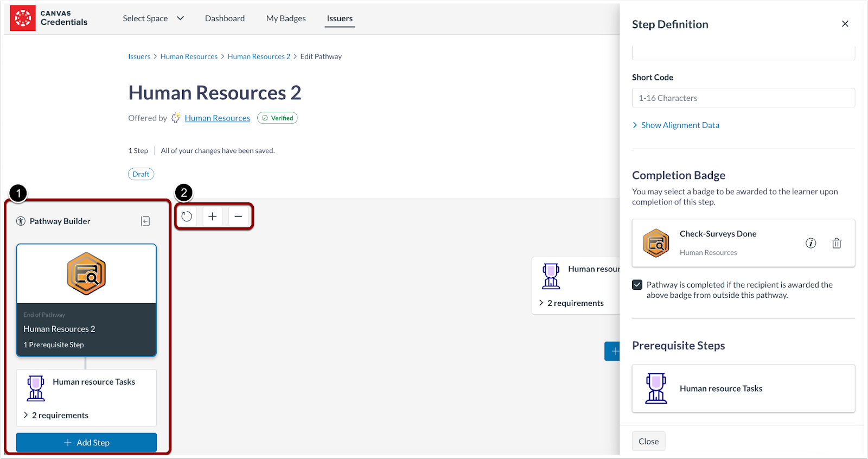Click the partially hidden input field above Short Code
The width and height of the screenshot is (868, 459).
coord(743,53)
